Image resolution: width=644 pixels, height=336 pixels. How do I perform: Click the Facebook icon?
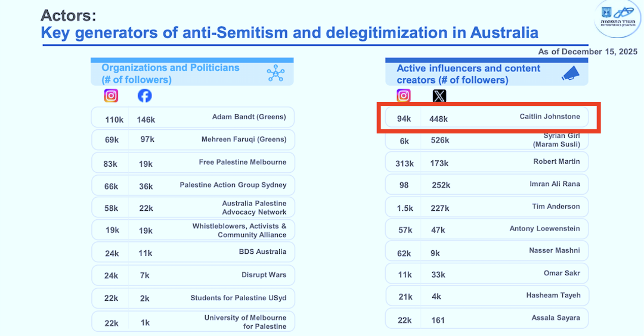144,95
